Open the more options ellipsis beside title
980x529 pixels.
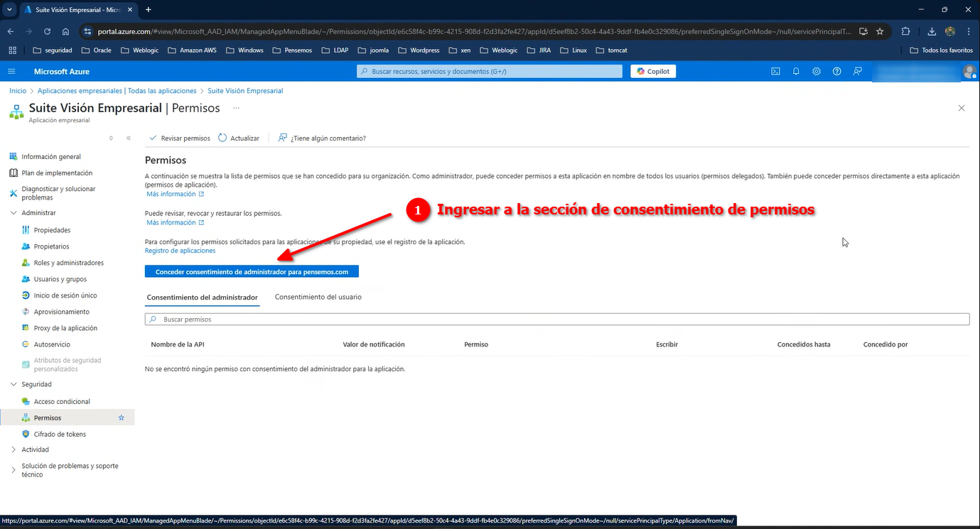point(236,108)
